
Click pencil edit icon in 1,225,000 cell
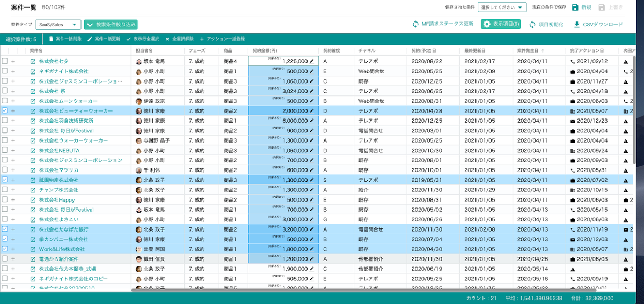pyautogui.click(x=312, y=61)
